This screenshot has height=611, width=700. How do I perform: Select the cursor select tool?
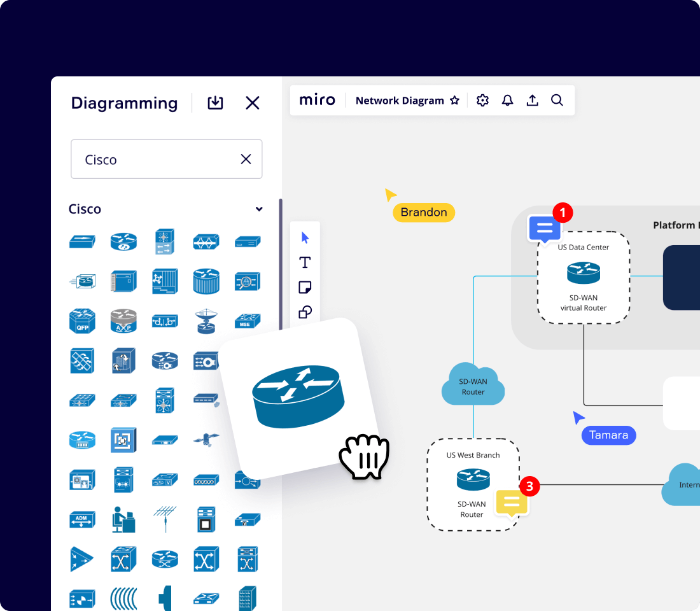[305, 237]
